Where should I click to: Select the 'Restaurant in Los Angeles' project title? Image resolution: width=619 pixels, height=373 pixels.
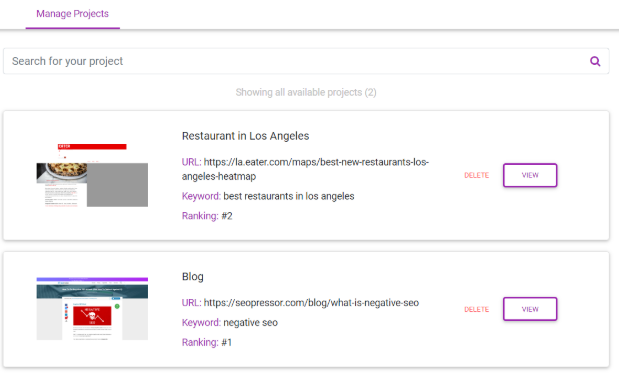coord(245,136)
